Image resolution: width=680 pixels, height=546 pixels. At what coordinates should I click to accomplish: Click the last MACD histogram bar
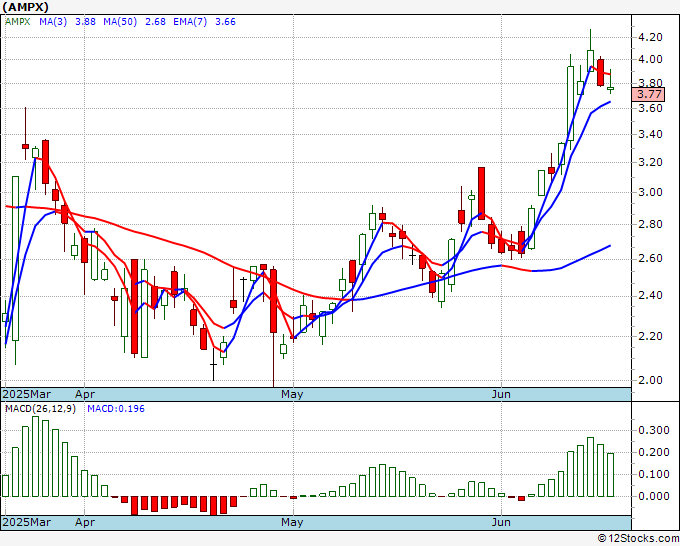click(x=610, y=475)
